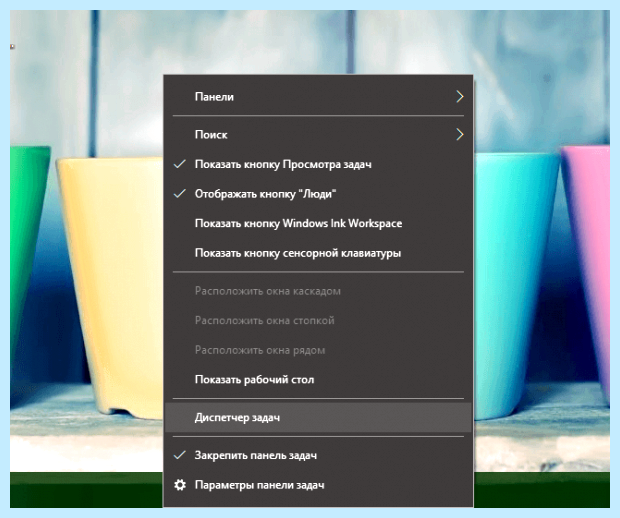Open the Панели submenu
The width and height of the screenshot is (620, 518).
(x=318, y=97)
